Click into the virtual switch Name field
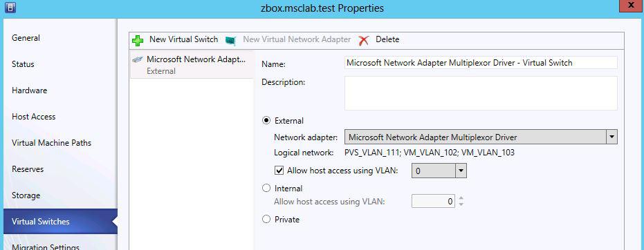 (x=481, y=63)
